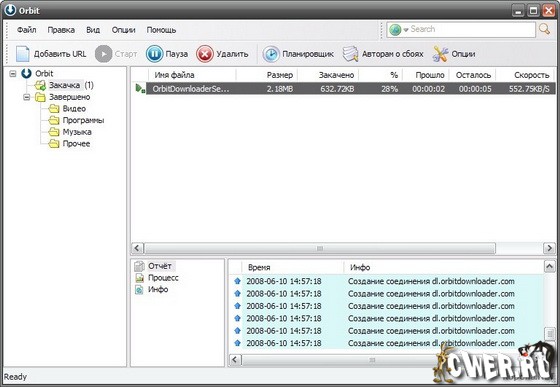Click right arrow of download list scrollbar

coord(549,248)
